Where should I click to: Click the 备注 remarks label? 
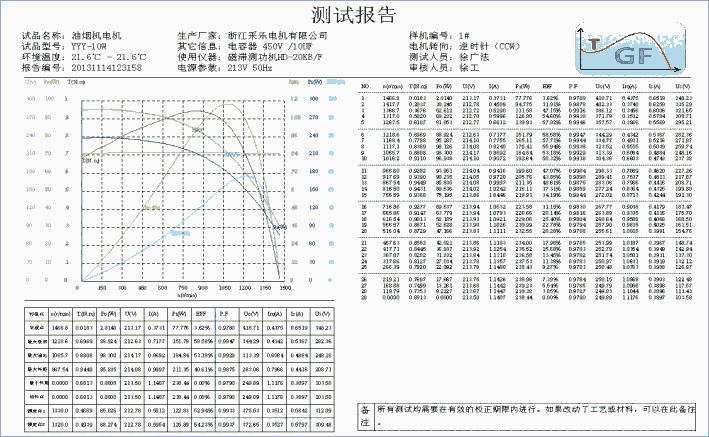[x=365, y=416]
